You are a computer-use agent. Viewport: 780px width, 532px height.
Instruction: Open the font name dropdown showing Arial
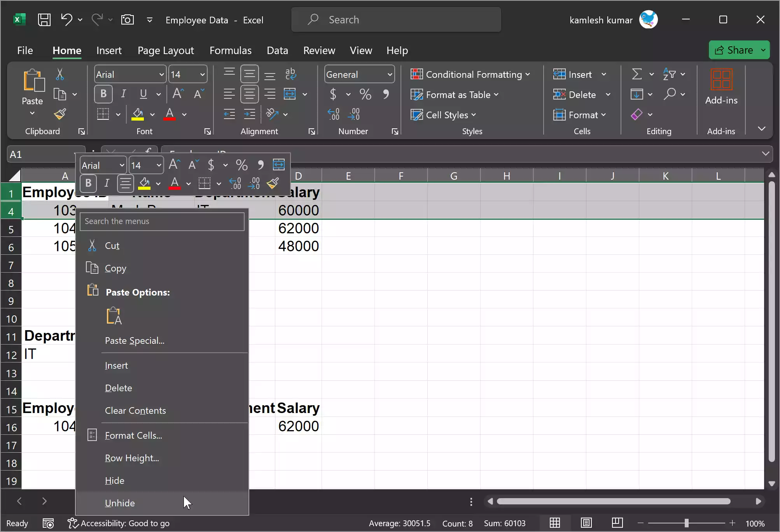click(161, 75)
